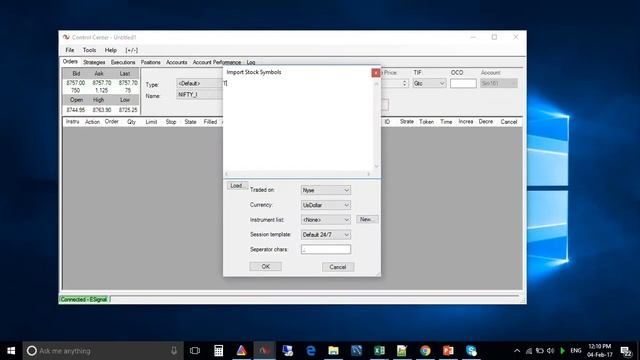Open the Traded on dropdown
Viewport: 640px width, 360px height.
click(326, 190)
